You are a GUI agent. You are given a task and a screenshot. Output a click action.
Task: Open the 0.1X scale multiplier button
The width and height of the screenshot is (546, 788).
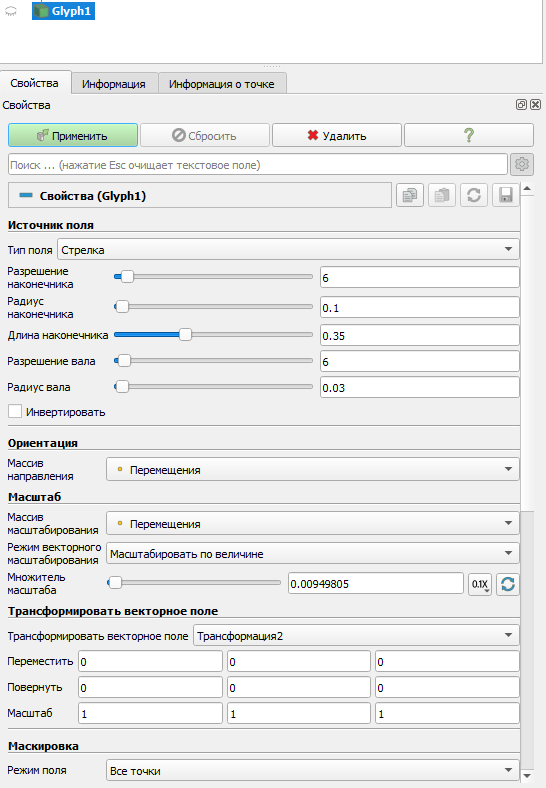[480, 584]
